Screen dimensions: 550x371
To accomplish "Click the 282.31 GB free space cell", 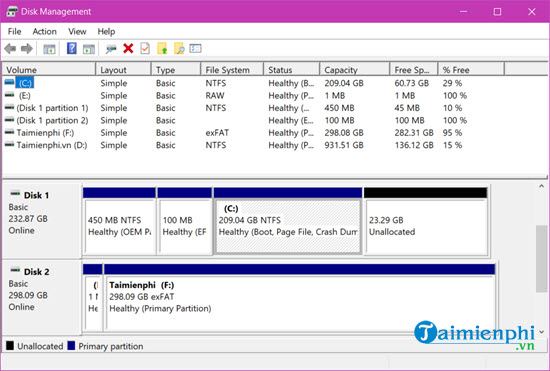I will 414,133.
